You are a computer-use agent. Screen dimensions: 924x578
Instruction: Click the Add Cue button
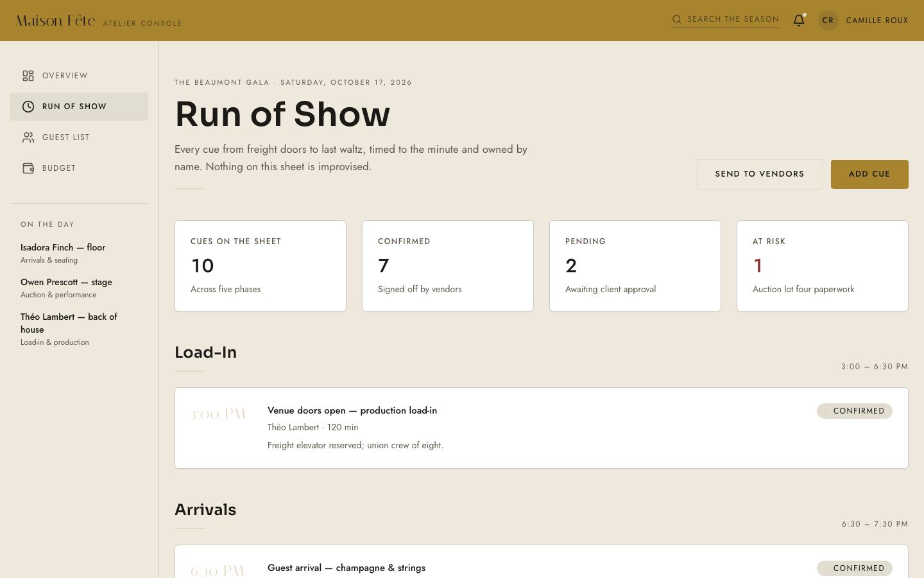click(869, 174)
